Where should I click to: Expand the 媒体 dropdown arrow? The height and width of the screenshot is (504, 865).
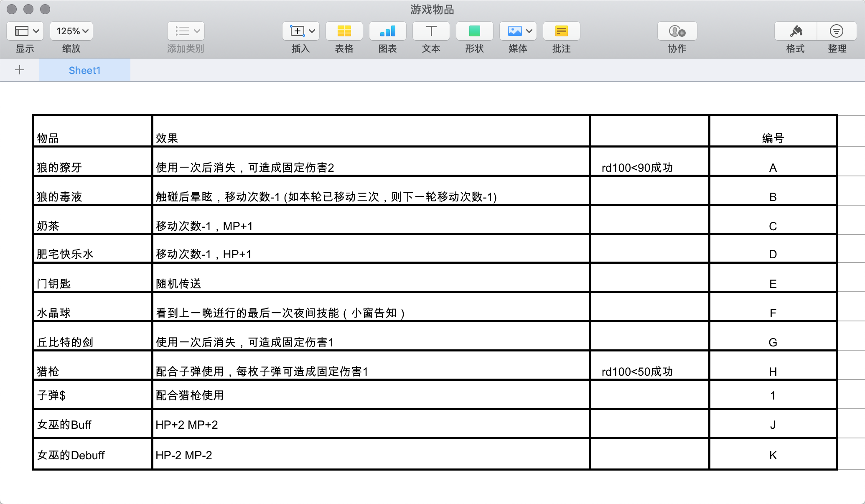pos(529,31)
